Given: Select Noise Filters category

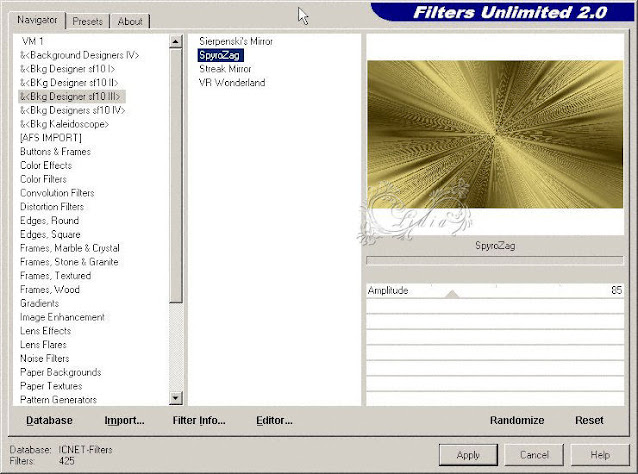Looking at the screenshot, I should pyautogui.click(x=44, y=358).
